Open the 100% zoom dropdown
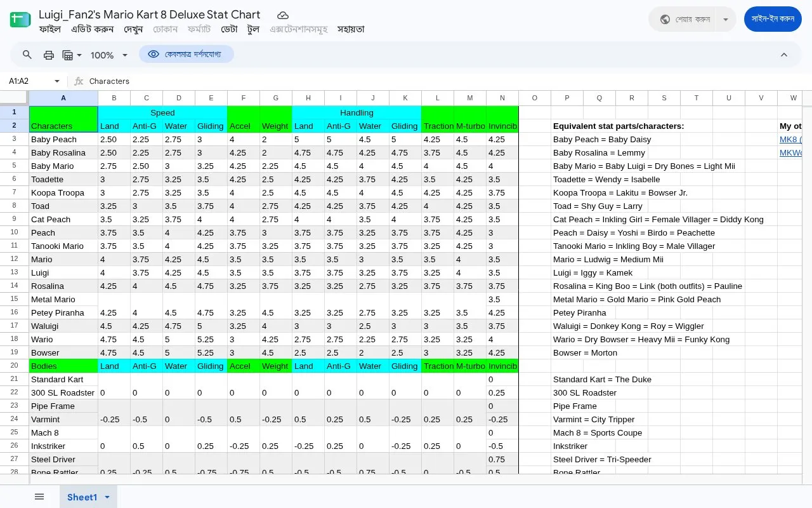The height and width of the screenshot is (508, 812). click(109, 55)
